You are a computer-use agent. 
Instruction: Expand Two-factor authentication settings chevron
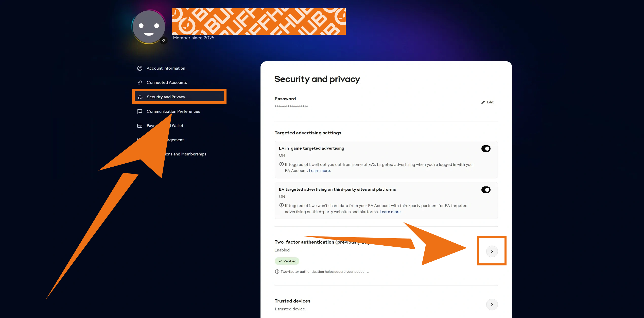coord(492,251)
